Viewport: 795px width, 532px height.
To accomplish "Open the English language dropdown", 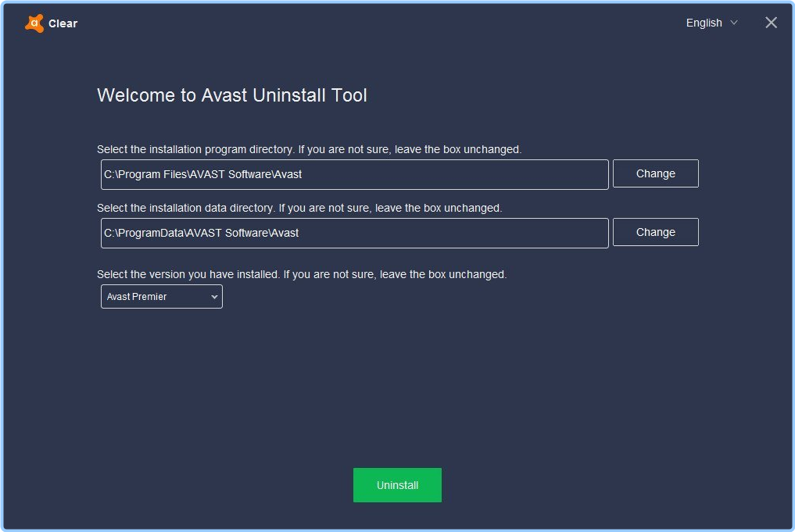I will pyautogui.click(x=711, y=23).
